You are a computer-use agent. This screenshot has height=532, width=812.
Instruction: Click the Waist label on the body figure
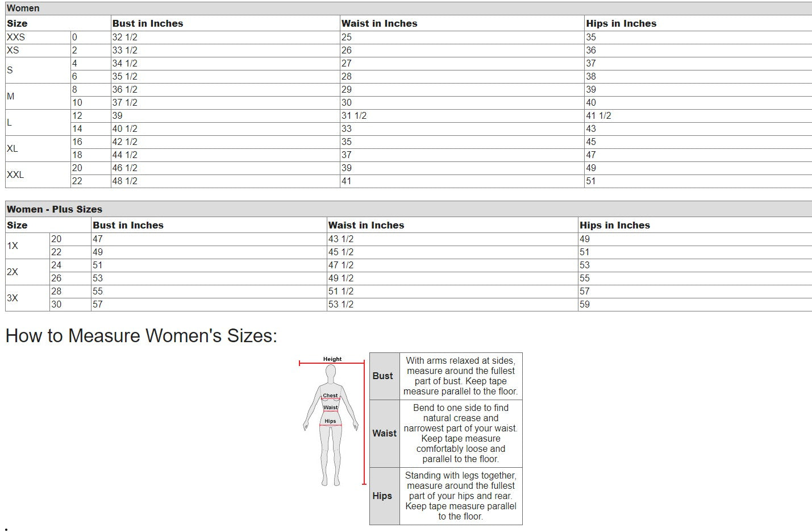[x=330, y=408]
